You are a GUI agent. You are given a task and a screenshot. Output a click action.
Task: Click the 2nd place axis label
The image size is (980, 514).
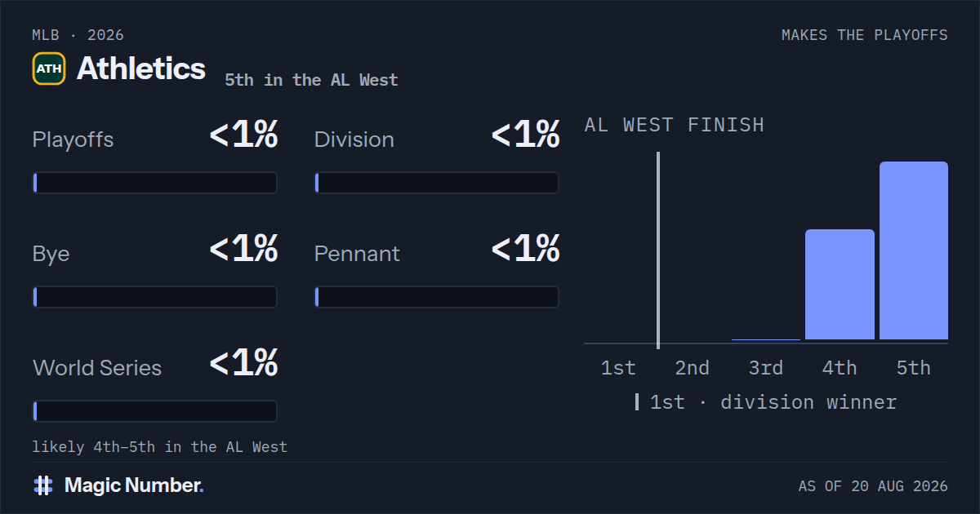click(x=692, y=368)
